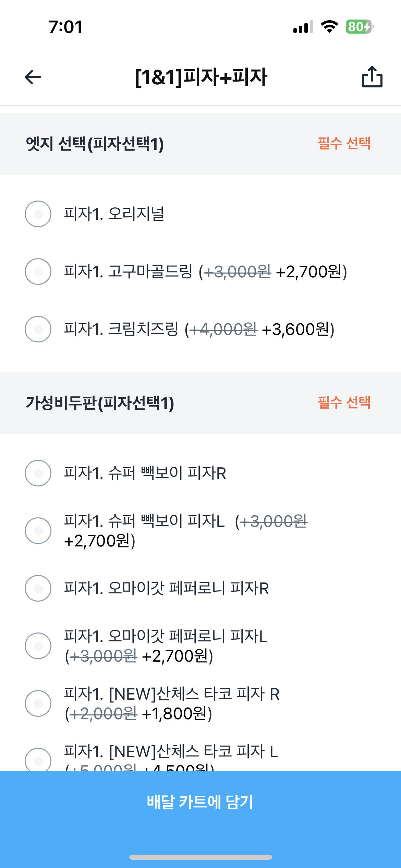This screenshot has height=868, width=401.
Task: Tap the [1&1]피자+피자 page title
Action: [201, 77]
